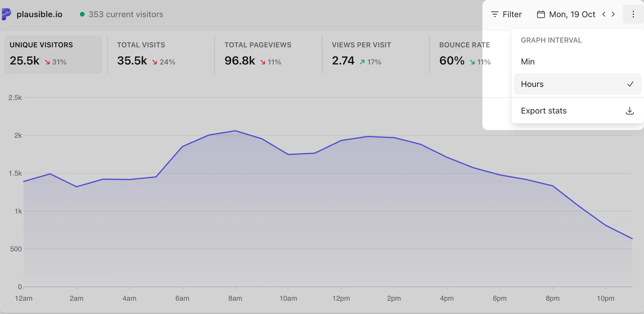Select the Total Visits metric

[x=161, y=55]
